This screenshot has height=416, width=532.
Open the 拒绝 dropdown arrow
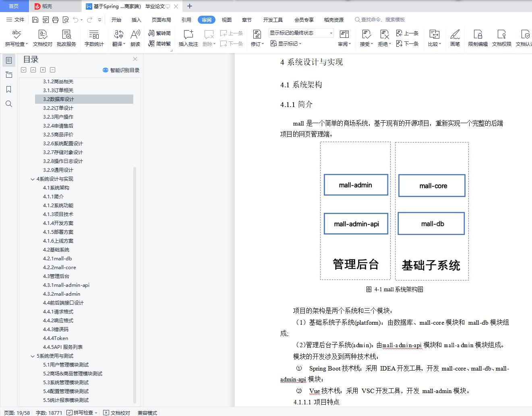point(390,44)
